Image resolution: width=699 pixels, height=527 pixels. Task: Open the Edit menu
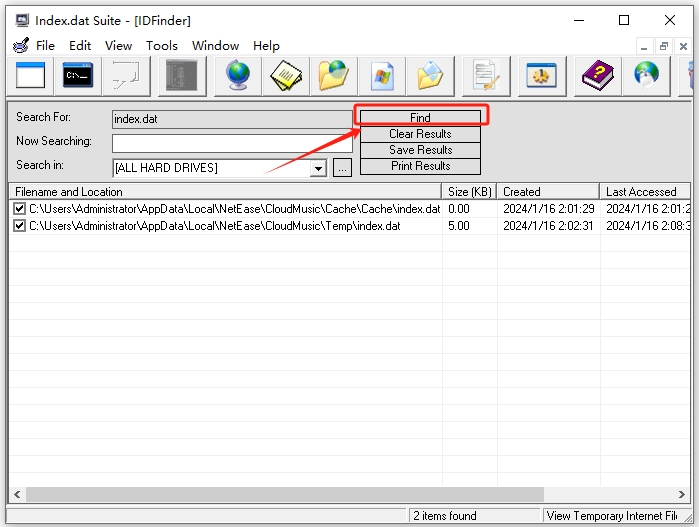pos(80,45)
